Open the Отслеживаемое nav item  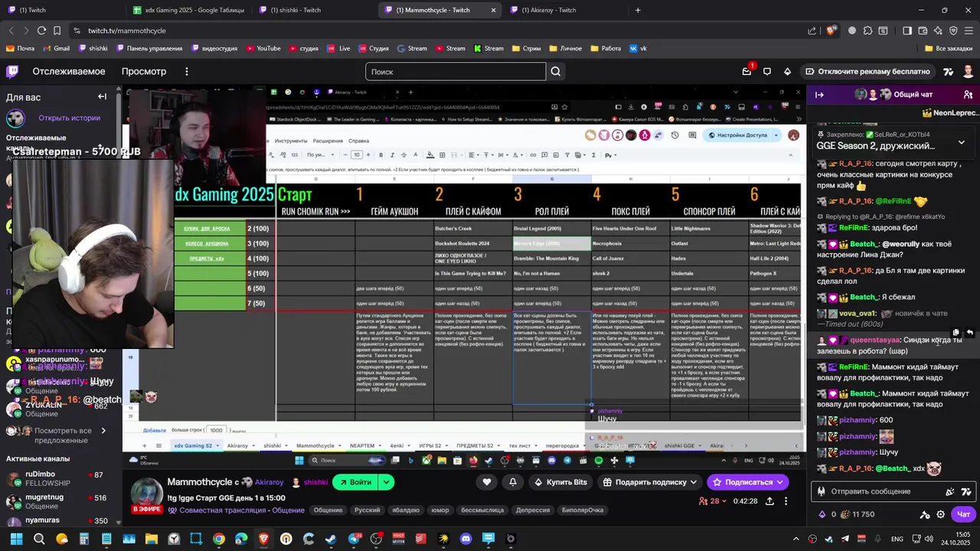click(x=69, y=71)
